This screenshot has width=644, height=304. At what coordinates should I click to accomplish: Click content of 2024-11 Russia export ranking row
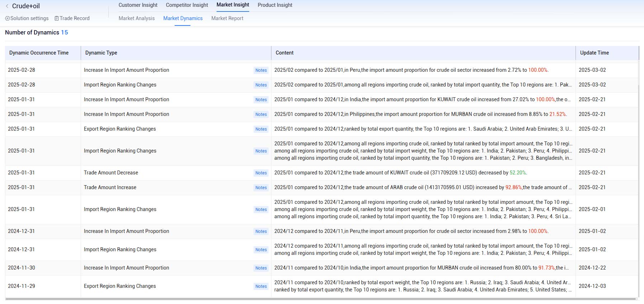(423, 286)
